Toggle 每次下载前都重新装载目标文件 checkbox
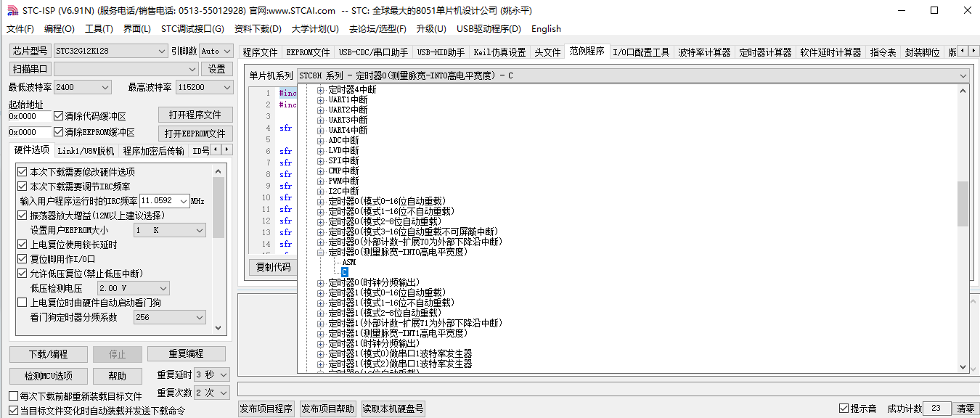Screen dimensions: 980x418 pyautogui.click(x=13, y=396)
